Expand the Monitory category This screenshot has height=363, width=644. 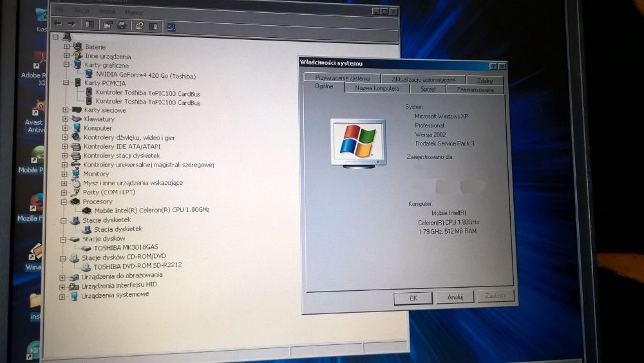coord(64,174)
